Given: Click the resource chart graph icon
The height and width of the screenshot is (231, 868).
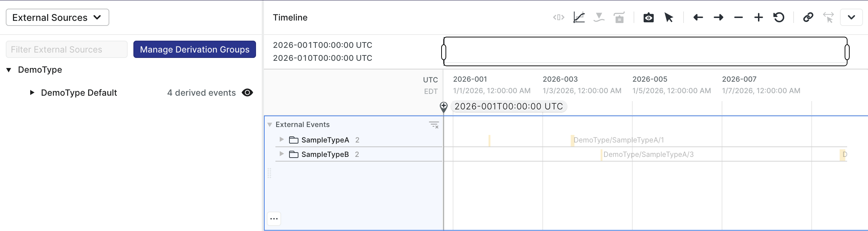Looking at the screenshot, I should [579, 18].
